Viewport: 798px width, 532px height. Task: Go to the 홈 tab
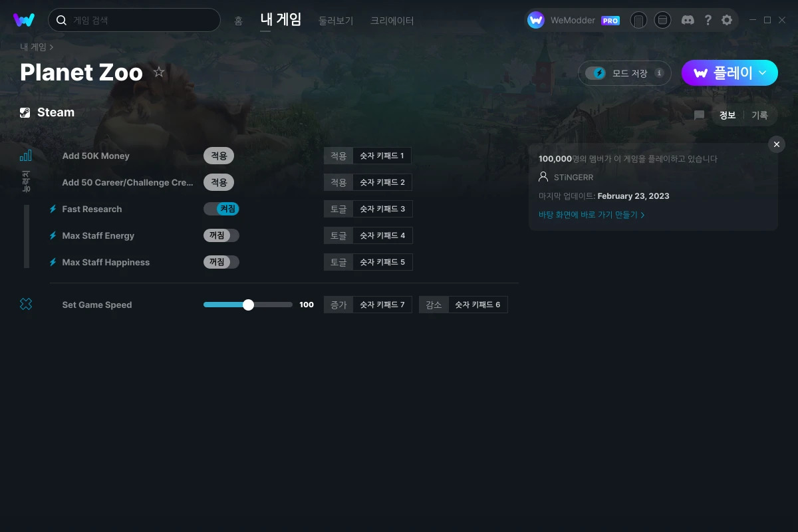[x=238, y=21]
